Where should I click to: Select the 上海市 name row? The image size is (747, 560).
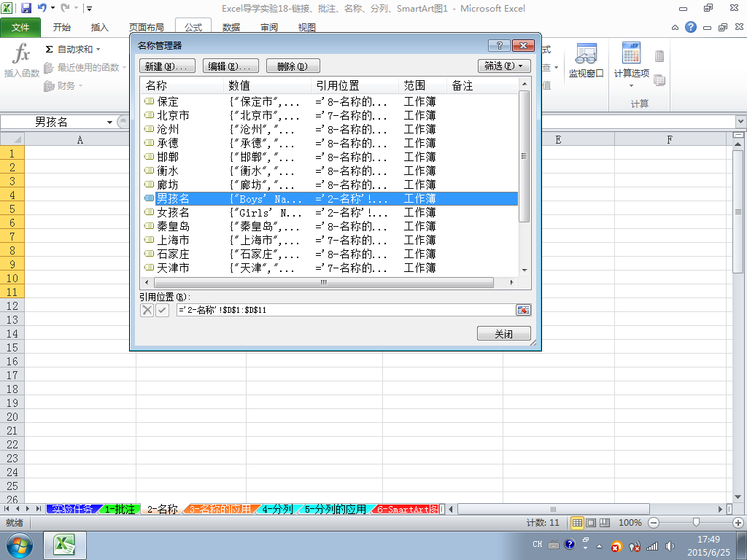[x=329, y=240]
